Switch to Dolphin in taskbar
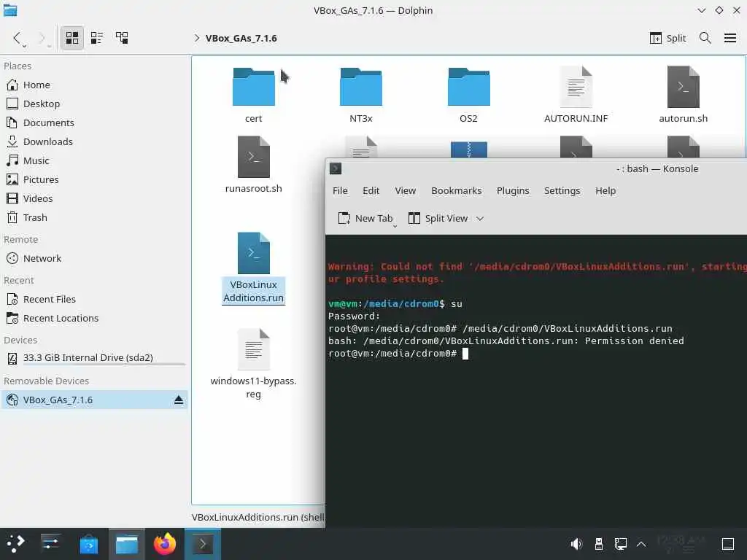This screenshot has height=560, width=747. [127, 544]
